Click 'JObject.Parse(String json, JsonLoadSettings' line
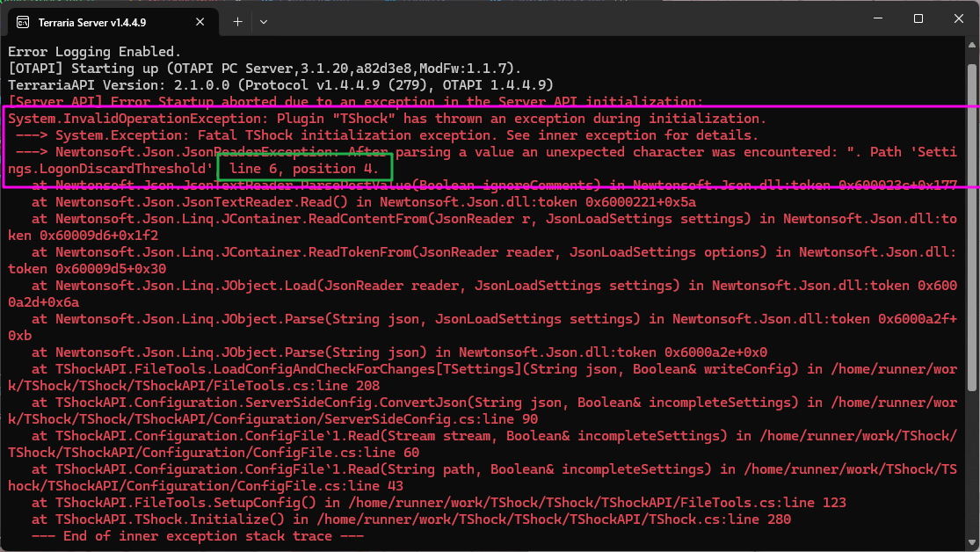980x552 pixels. coord(483,327)
